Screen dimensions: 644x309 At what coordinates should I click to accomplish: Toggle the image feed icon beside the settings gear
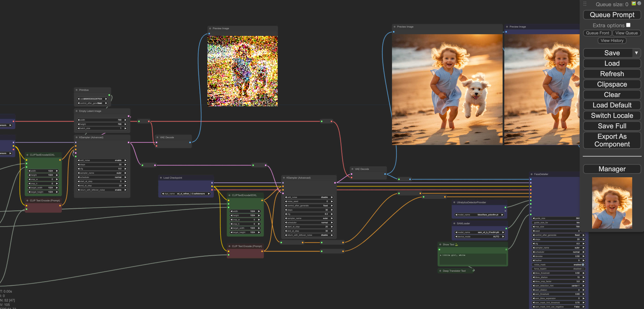[634, 3]
